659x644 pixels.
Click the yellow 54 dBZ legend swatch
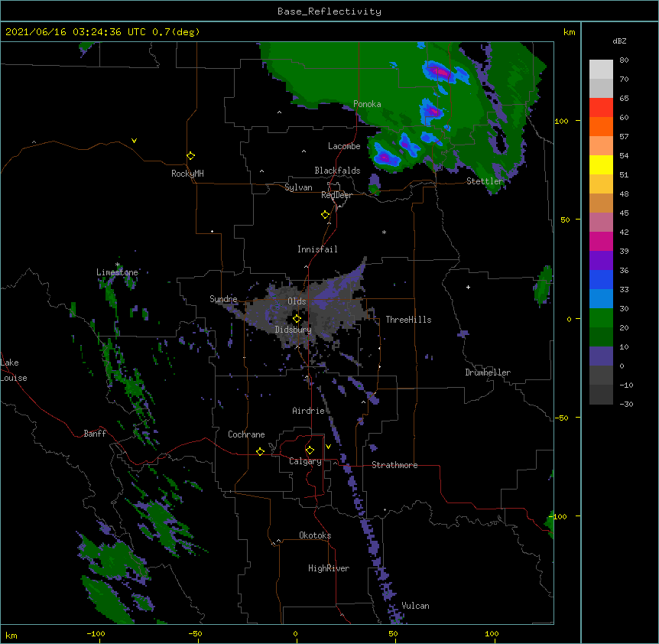pos(601,164)
